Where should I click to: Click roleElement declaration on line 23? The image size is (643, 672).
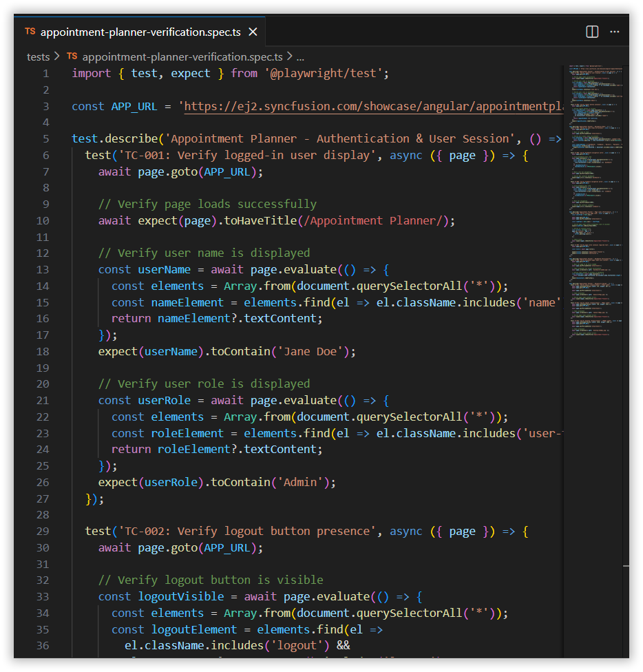(188, 433)
